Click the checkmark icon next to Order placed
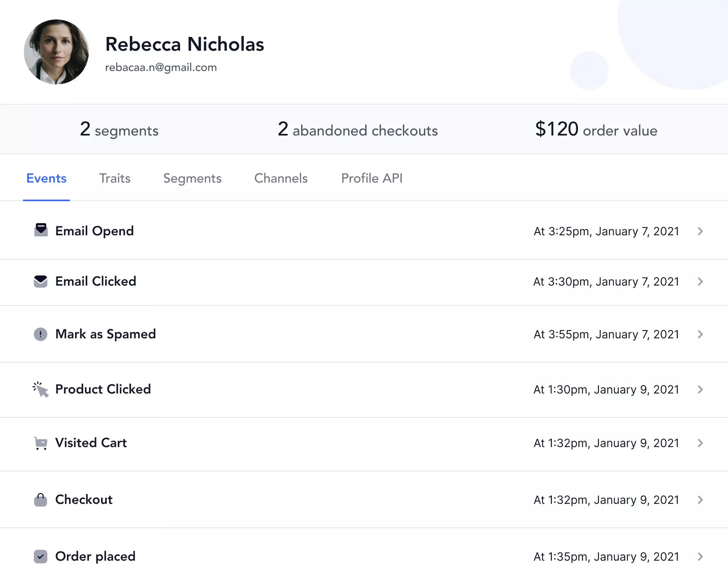 click(x=41, y=557)
